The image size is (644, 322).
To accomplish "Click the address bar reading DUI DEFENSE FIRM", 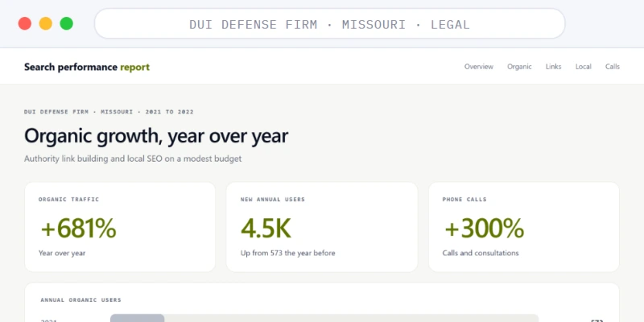I will tap(329, 24).
